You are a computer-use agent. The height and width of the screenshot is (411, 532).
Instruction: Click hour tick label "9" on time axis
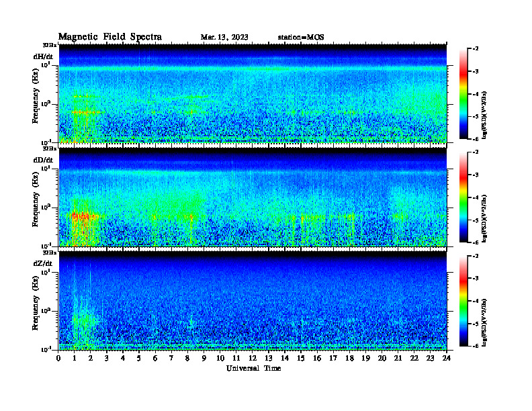[204, 358]
